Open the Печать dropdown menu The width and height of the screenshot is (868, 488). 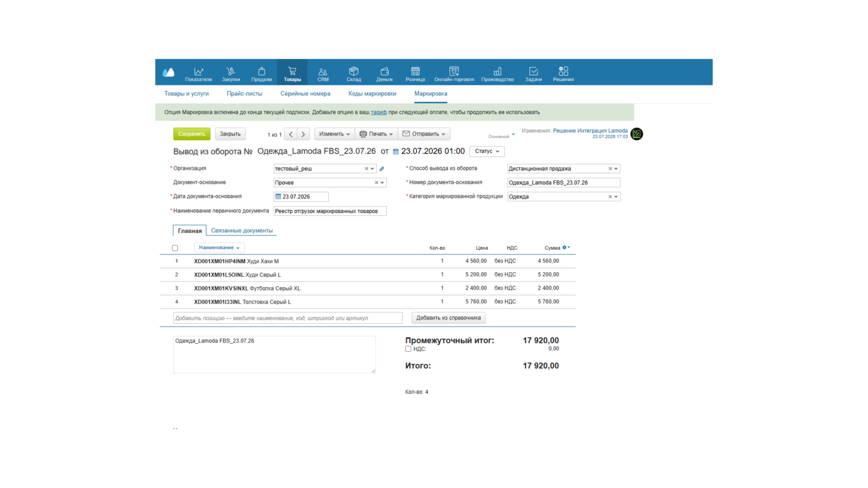coord(376,134)
